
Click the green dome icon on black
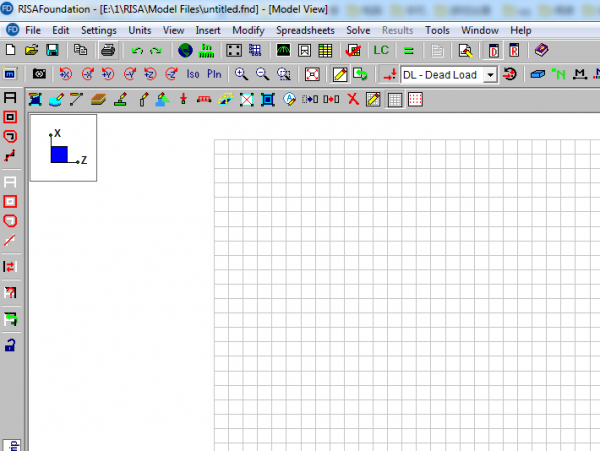click(283, 50)
